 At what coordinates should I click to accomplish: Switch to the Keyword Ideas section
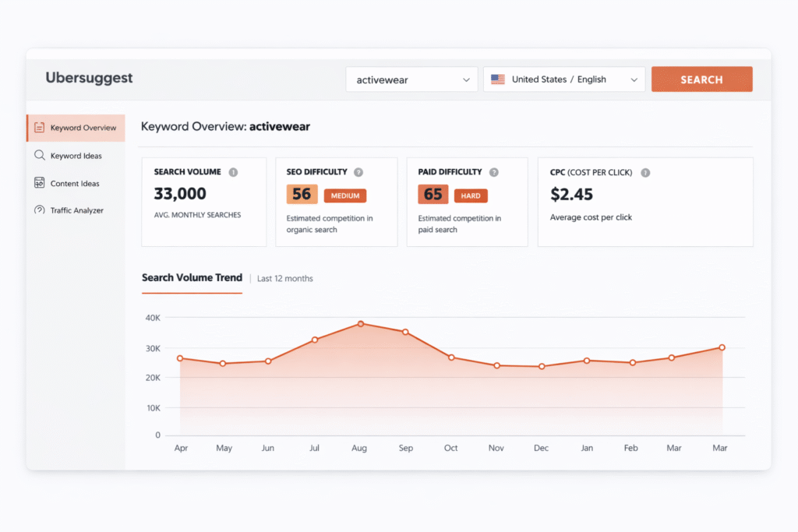(x=78, y=155)
